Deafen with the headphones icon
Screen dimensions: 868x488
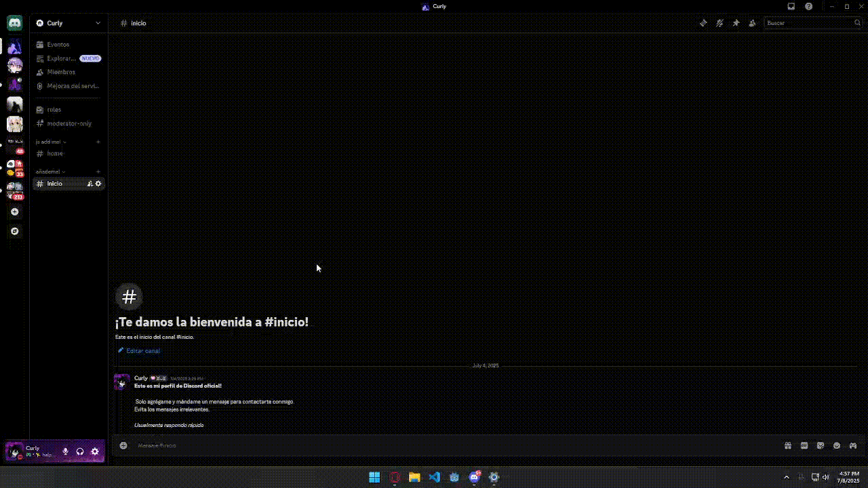pyautogui.click(x=80, y=451)
